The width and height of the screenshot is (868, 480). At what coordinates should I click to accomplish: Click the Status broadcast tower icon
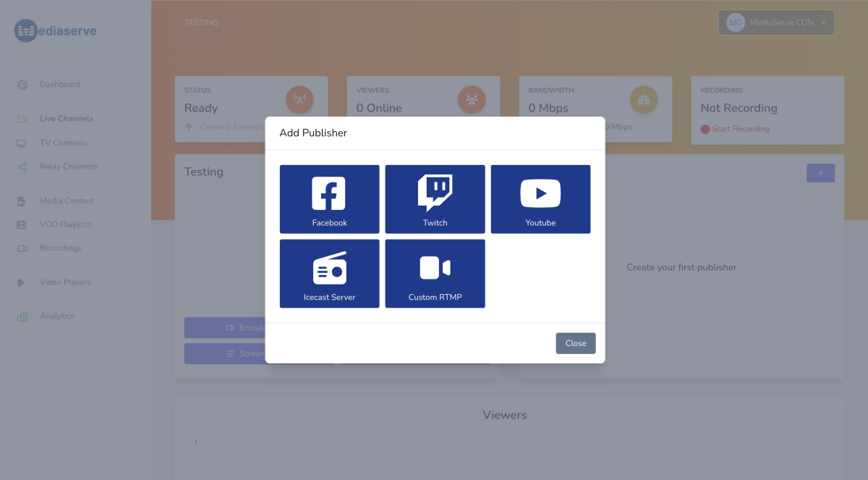[299, 100]
